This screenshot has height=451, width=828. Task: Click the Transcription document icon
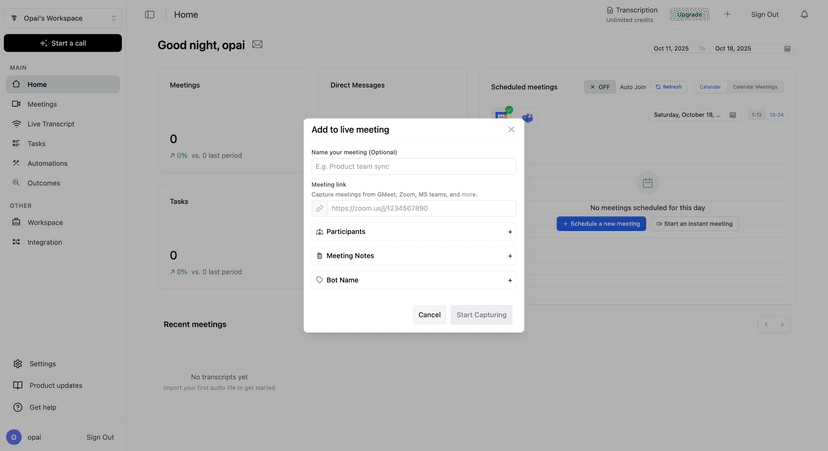(610, 10)
